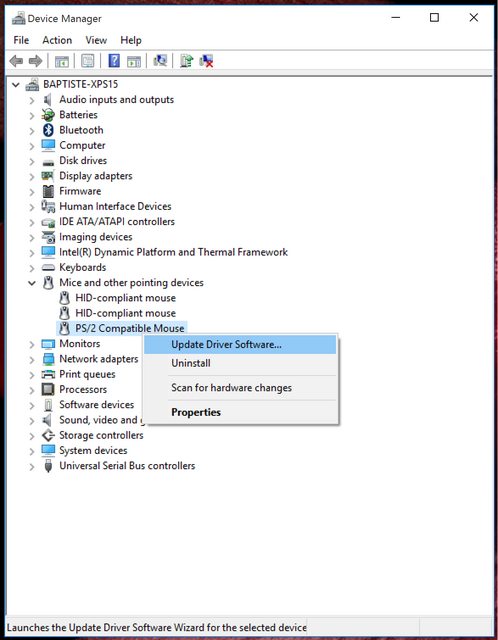Click the Forward arrow toolbar icon
This screenshot has height=640, width=498.
click(36, 61)
